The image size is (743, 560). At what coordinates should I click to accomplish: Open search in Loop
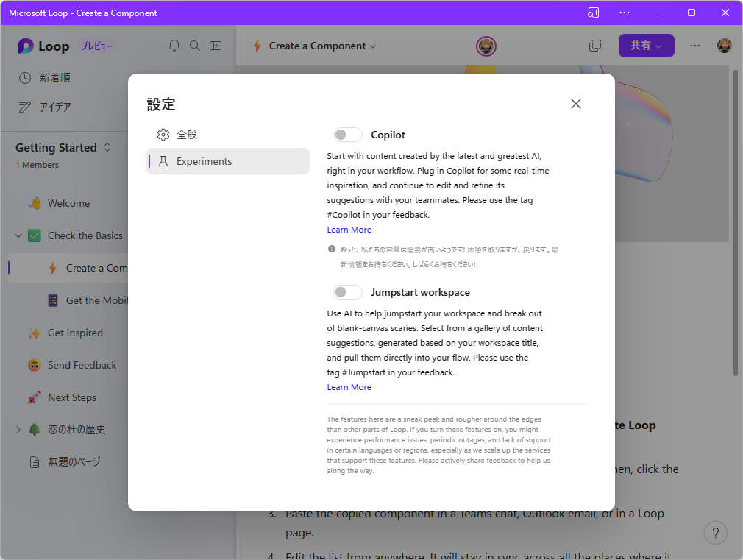(x=194, y=45)
